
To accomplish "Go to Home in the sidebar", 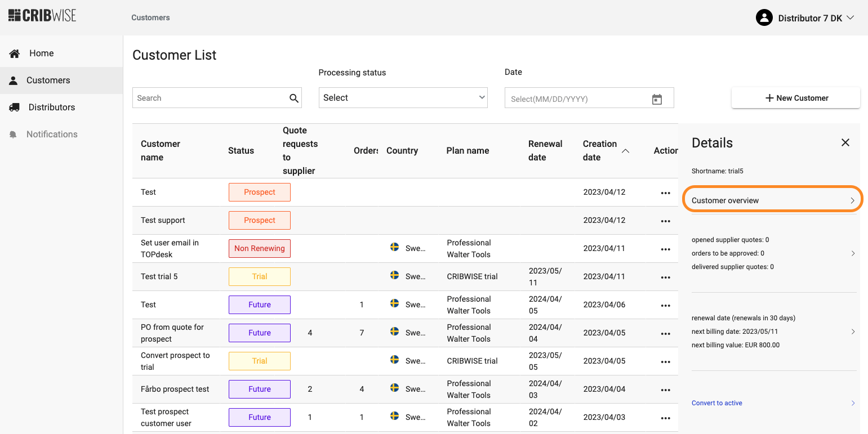I will 41,53.
